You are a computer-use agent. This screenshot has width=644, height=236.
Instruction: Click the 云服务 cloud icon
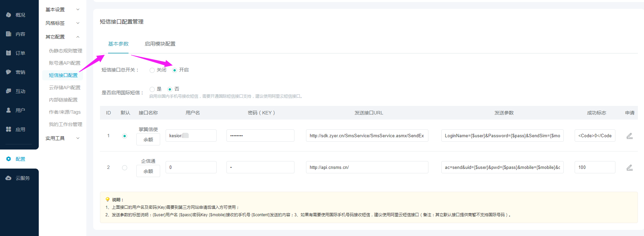(9, 178)
